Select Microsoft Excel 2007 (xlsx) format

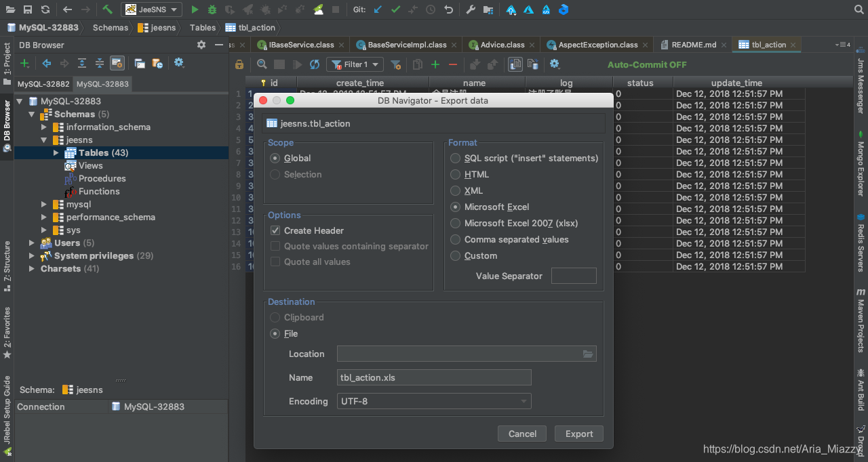click(455, 223)
